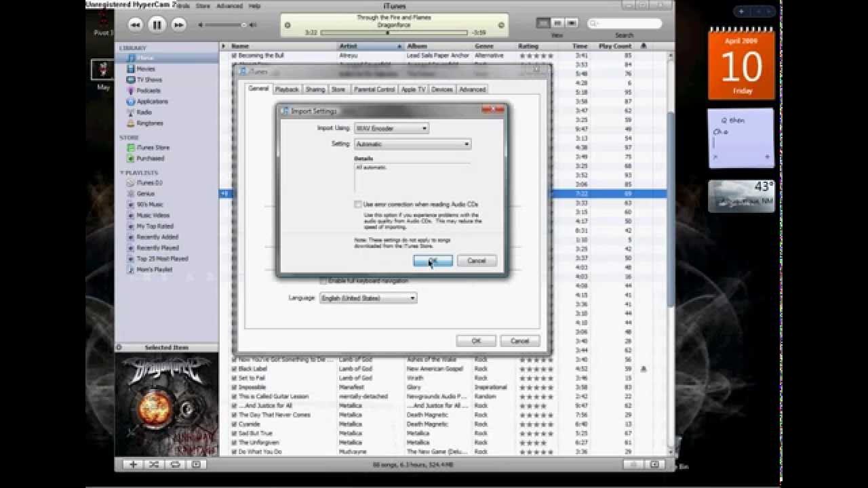Switch to the General preferences tab
Viewport: 868px width, 488px height.
[258, 89]
